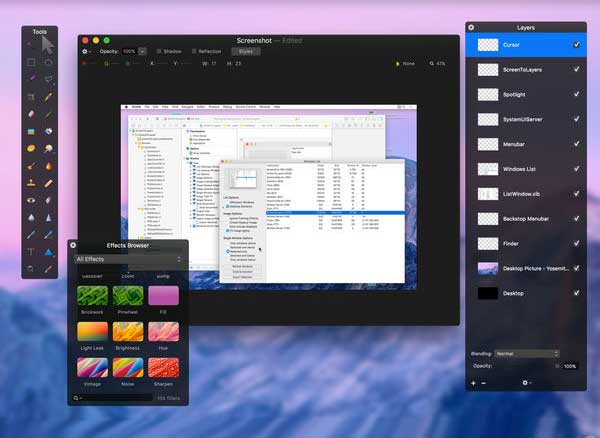Open effects search magnifier menu
The height and width of the screenshot is (438, 600).
(x=77, y=398)
